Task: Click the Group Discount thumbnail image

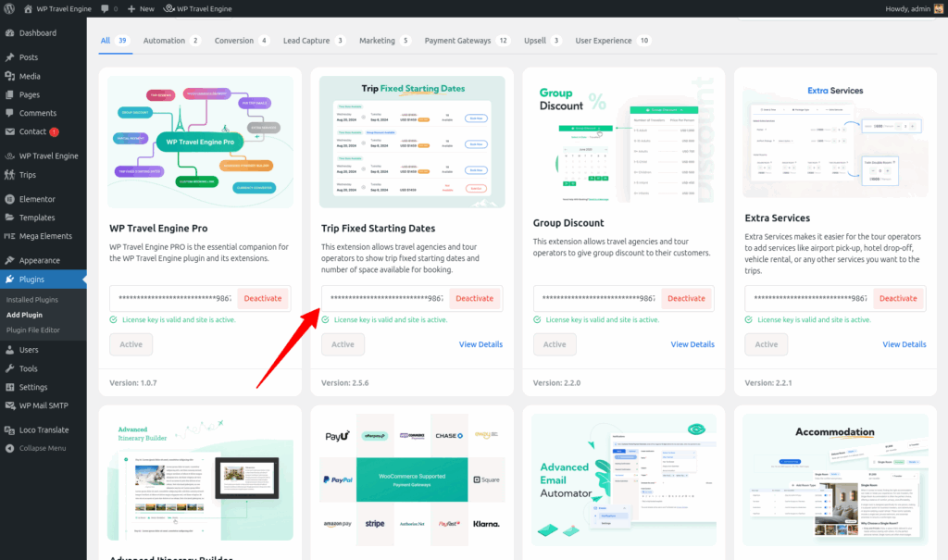Action: 624,139
